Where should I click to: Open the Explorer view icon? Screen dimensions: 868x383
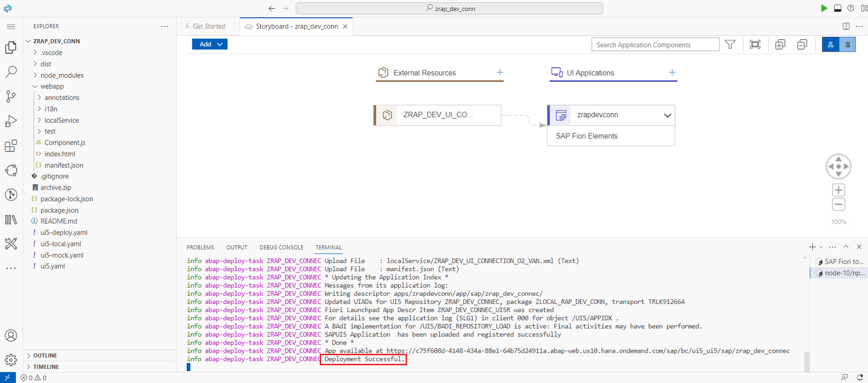tap(11, 48)
